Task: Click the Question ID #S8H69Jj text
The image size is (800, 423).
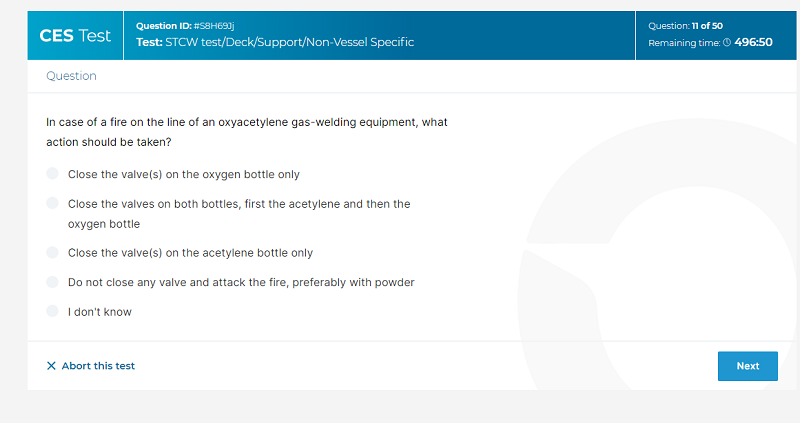Action: pyautogui.click(x=185, y=26)
